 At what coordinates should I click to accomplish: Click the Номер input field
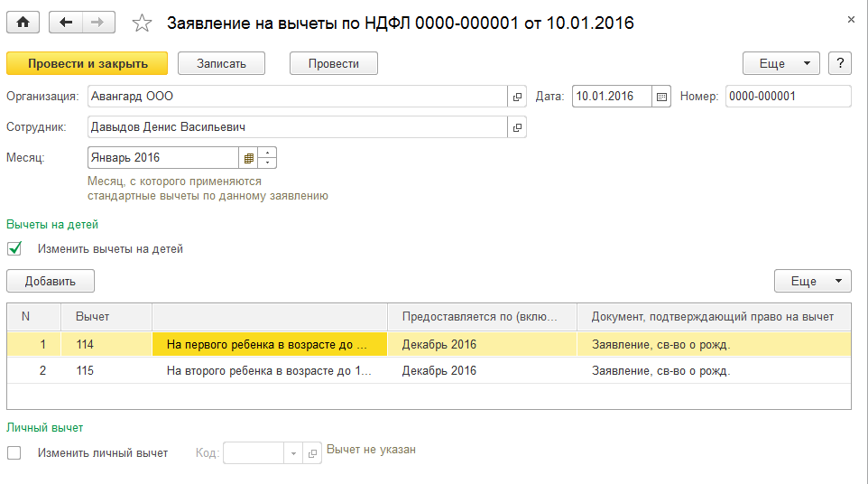(x=788, y=97)
